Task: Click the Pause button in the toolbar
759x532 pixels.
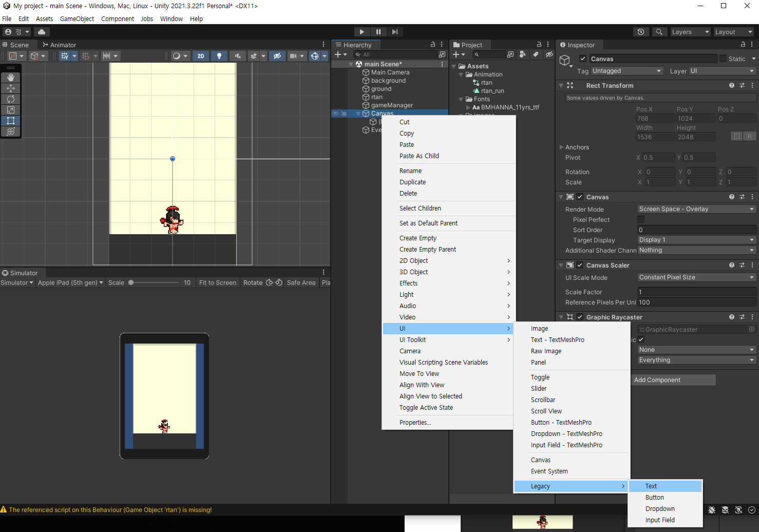Action: (x=378, y=32)
